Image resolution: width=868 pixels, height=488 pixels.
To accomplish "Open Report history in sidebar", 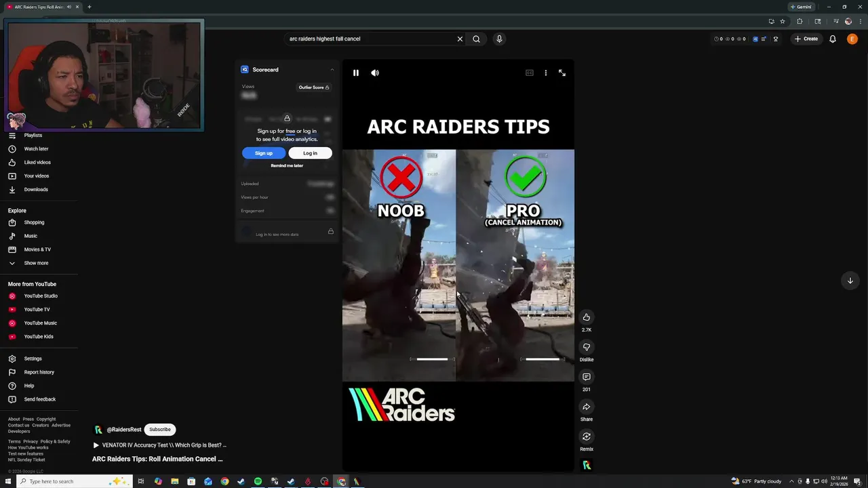I will tap(39, 372).
